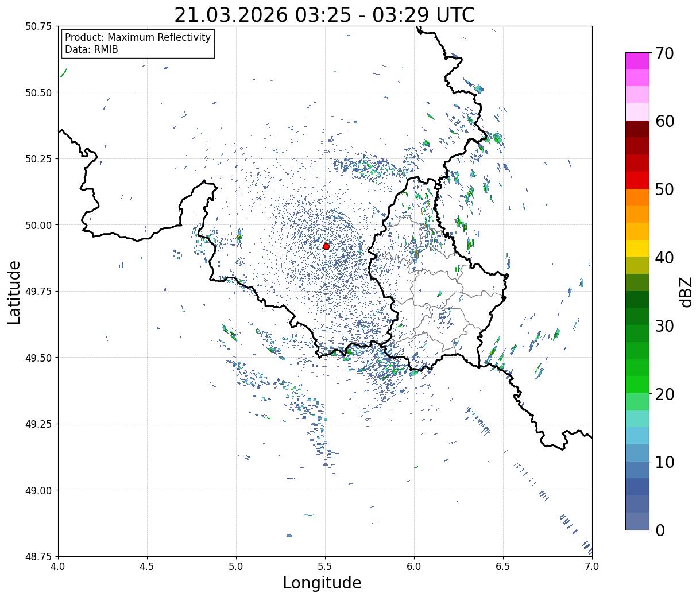Click the colorbar tick label 30

(664, 325)
